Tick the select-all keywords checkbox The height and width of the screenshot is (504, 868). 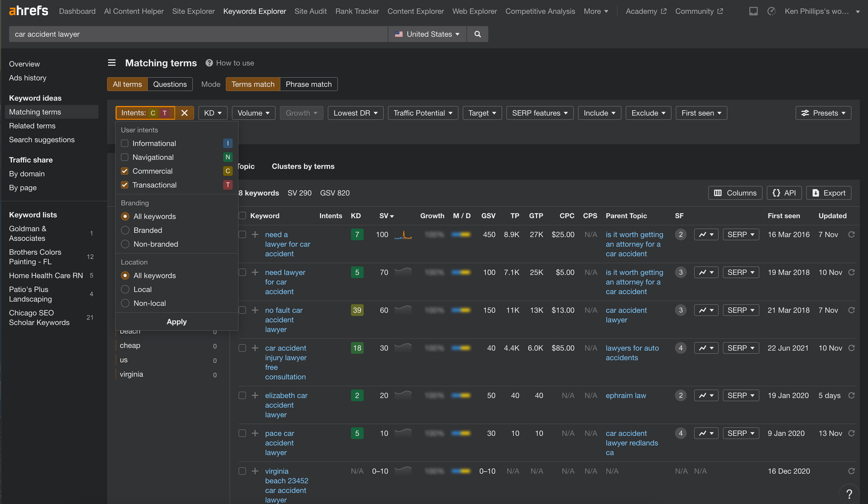[x=242, y=216]
